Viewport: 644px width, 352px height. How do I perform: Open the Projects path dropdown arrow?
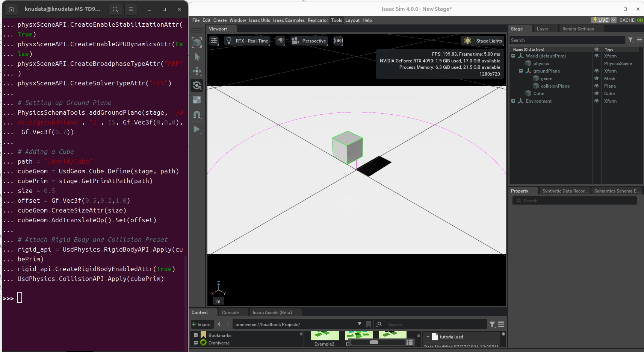(x=360, y=324)
